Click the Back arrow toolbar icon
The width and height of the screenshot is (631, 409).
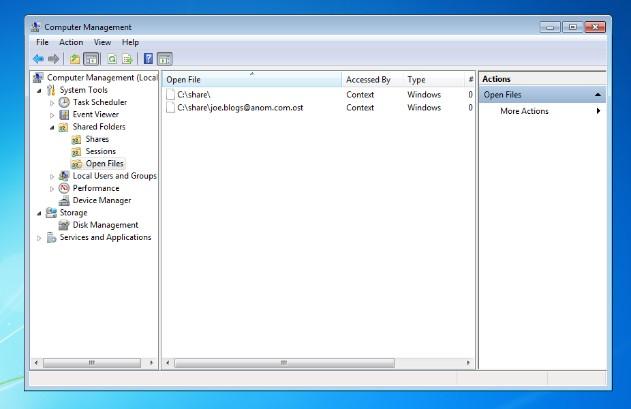[38, 59]
